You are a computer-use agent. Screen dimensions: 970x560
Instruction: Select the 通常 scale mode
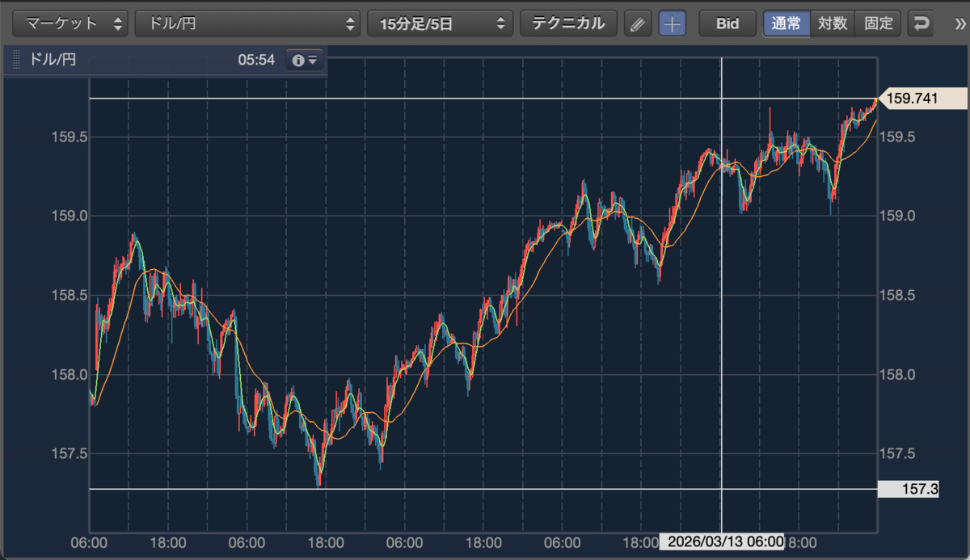(787, 23)
